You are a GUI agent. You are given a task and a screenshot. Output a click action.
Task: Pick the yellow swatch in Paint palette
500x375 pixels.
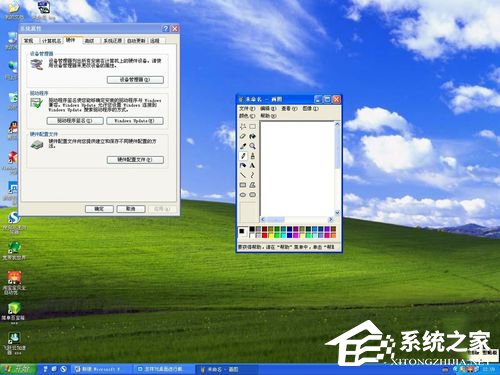pos(271,235)
